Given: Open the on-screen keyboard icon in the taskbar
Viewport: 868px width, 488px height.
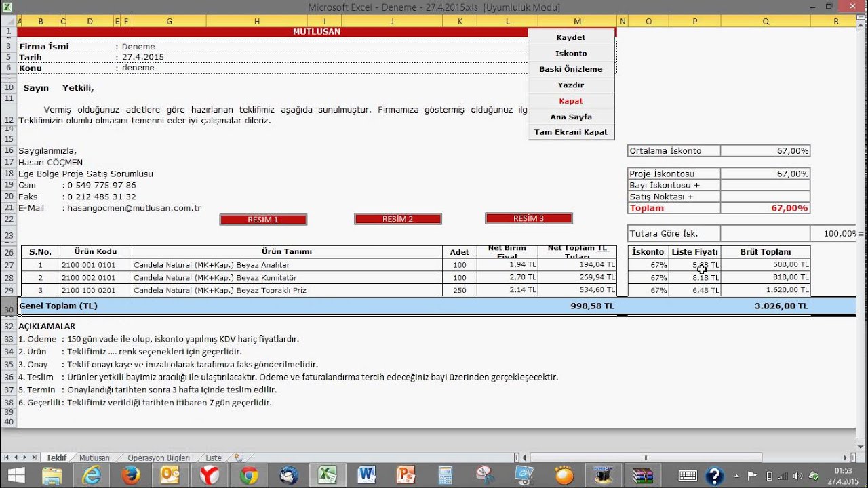Looking at the screenshot, I should [x=688, y=476].
